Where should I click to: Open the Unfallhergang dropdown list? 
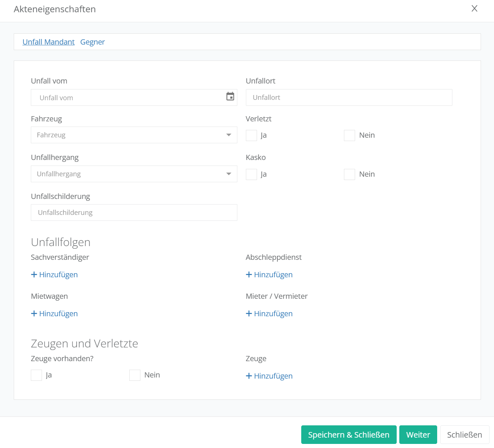coord(134,174)
